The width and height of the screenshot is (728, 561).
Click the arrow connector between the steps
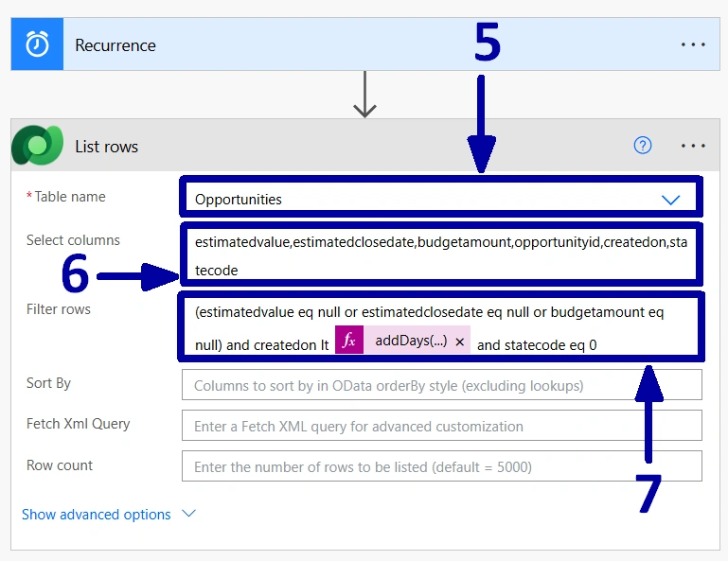(364, 95)
